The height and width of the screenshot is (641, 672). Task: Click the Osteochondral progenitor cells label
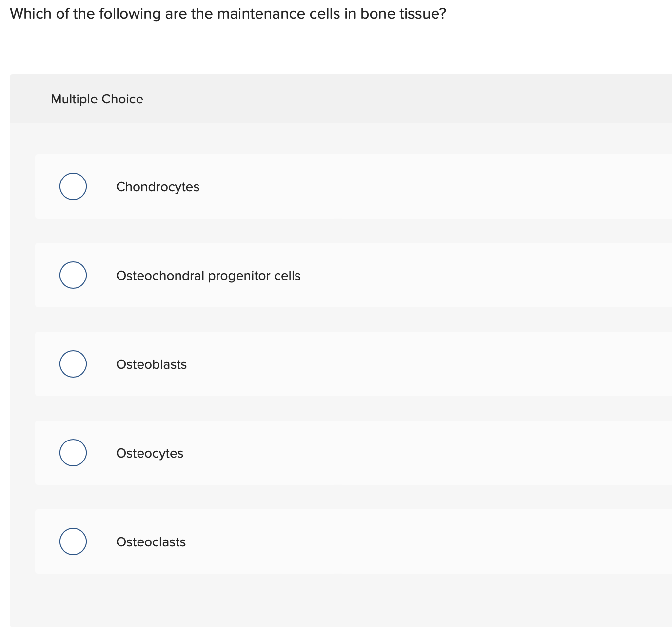pyautogui.click(x=208, y=275)
